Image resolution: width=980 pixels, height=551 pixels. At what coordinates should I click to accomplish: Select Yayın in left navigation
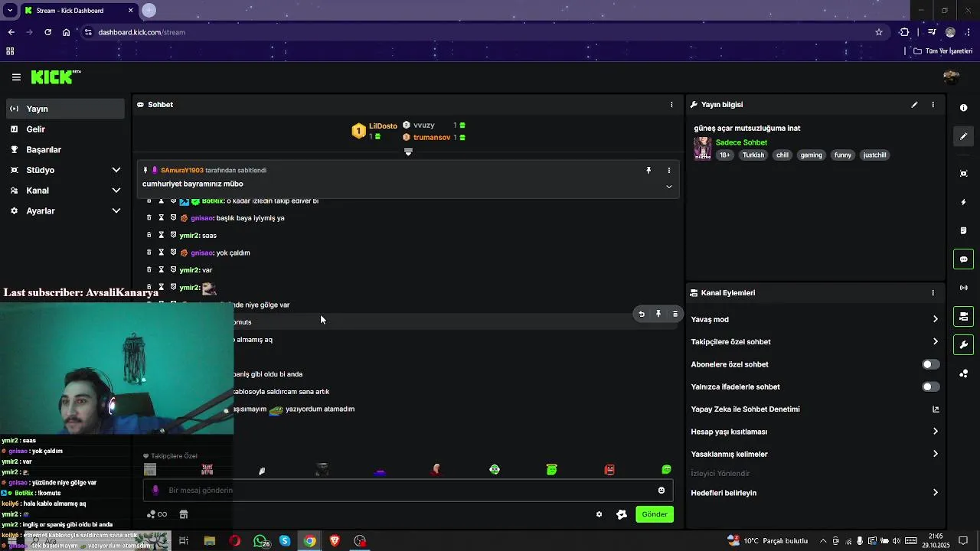[x=65, y=109]
